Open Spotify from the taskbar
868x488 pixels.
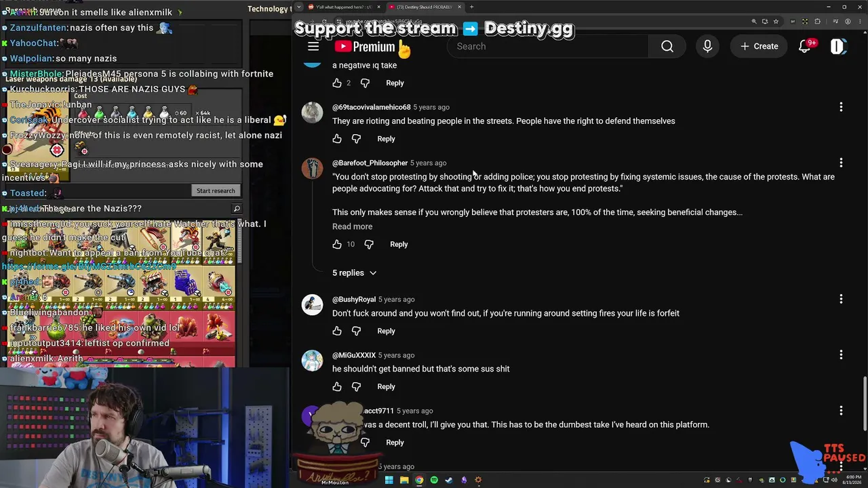[x=434, y=480]
